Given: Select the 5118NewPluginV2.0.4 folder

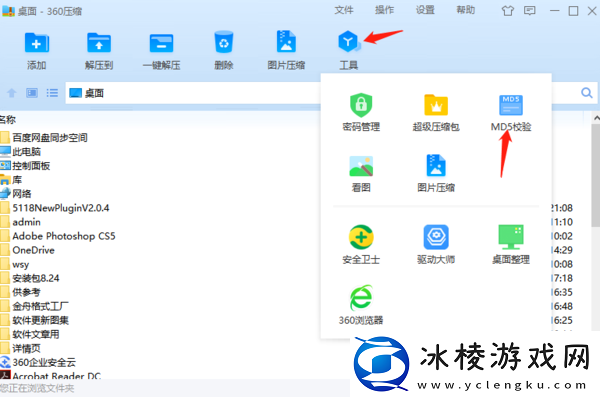Looking at the screenshot, I should coord(55,208).
